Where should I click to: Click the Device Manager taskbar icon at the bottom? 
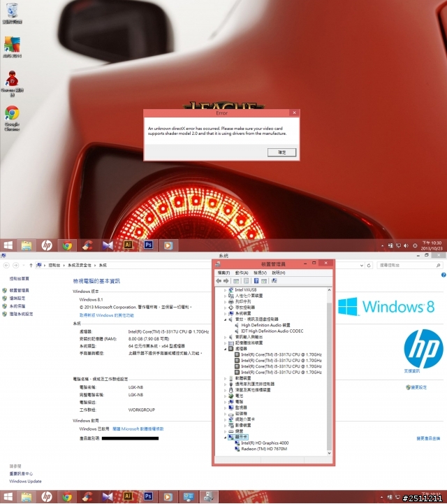[x=208, y=497]
